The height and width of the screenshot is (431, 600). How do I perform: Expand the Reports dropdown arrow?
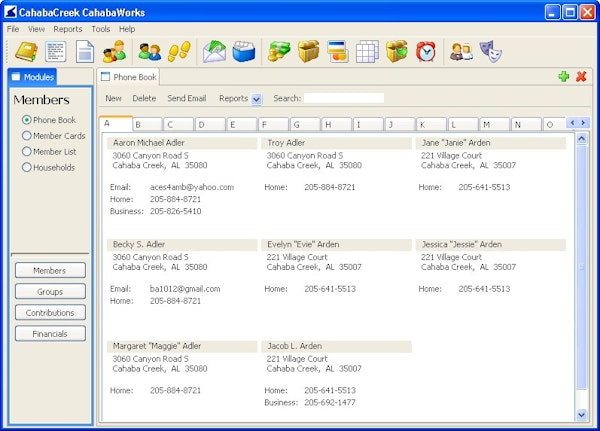pyautogui.click(x=256, y=99)
